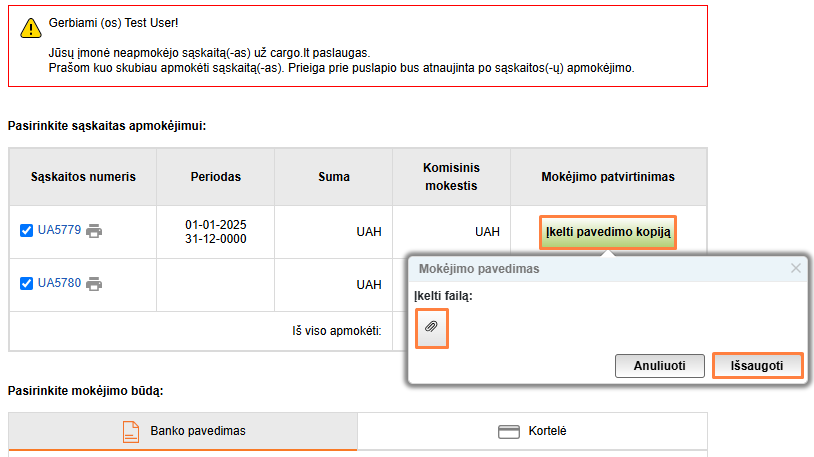Viewport: 814px width, 457px height.
Task: Print invoice UA5780 using printer icon
Action: click(94, 284)
